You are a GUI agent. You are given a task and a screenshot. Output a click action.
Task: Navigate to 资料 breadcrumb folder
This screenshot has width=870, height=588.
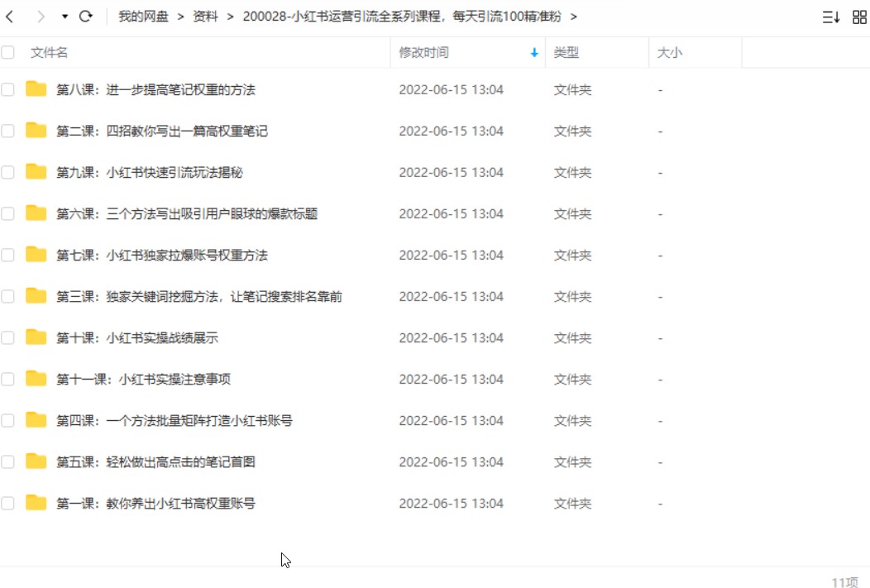pyautogui.click(x=205, y=17)
